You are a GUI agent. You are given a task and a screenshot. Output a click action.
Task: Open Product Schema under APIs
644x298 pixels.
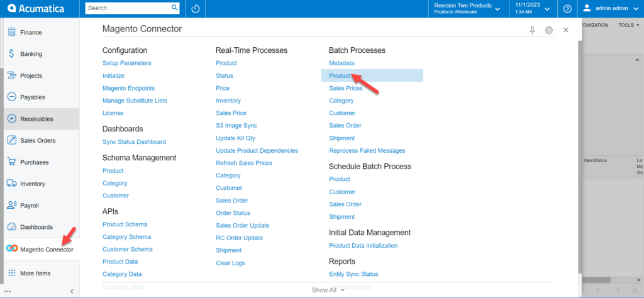(x=125, y=224)
